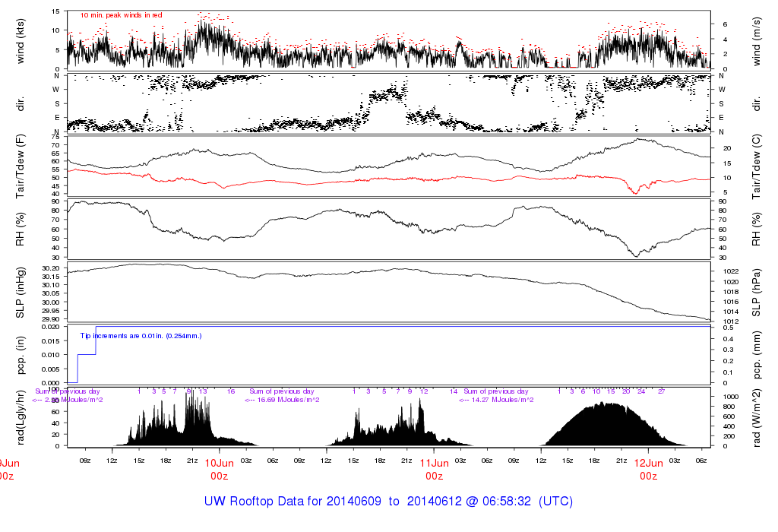Click the red '00z' under 11Jun
Screen dimensions: 778x532
(x=434, y=477)
